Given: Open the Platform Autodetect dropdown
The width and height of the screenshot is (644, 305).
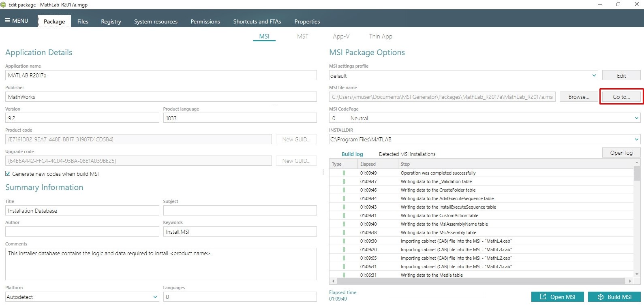Looking at the screenshot, I should (155, 297).
